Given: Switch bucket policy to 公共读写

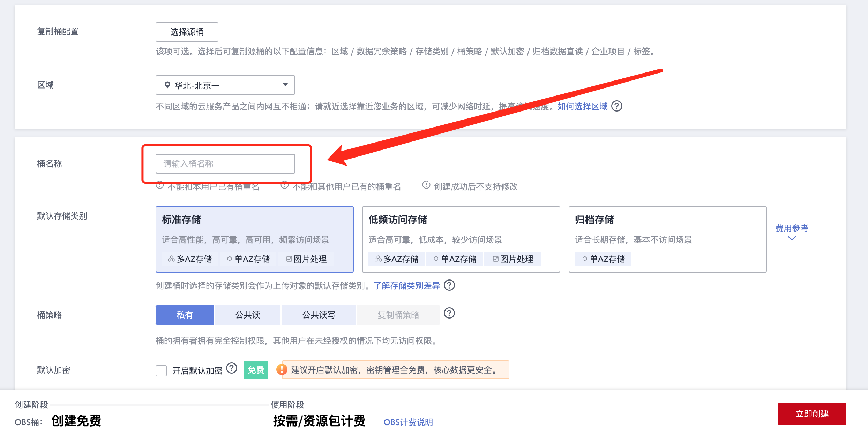Looking at the screenshot, I should pos(319,315).
